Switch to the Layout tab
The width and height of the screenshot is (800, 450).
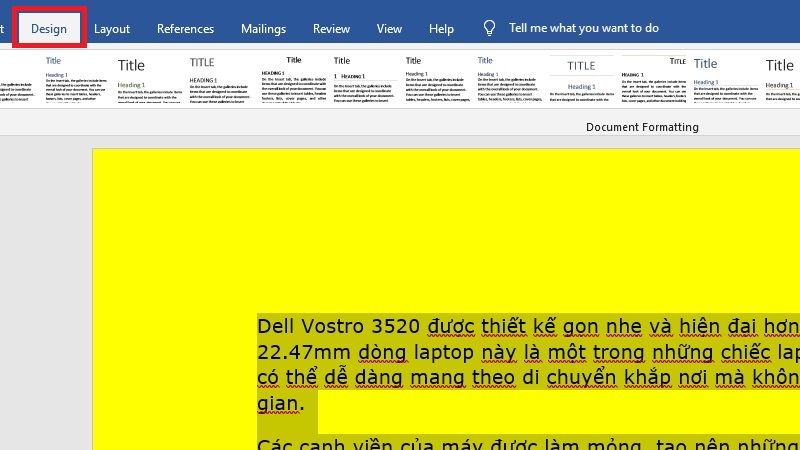coord(112,29)
